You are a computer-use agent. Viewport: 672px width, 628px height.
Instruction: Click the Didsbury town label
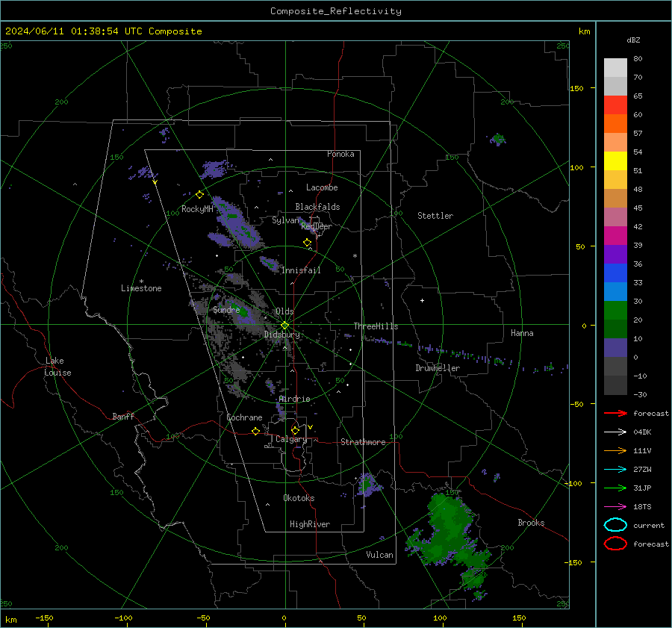tap(281, 335)
